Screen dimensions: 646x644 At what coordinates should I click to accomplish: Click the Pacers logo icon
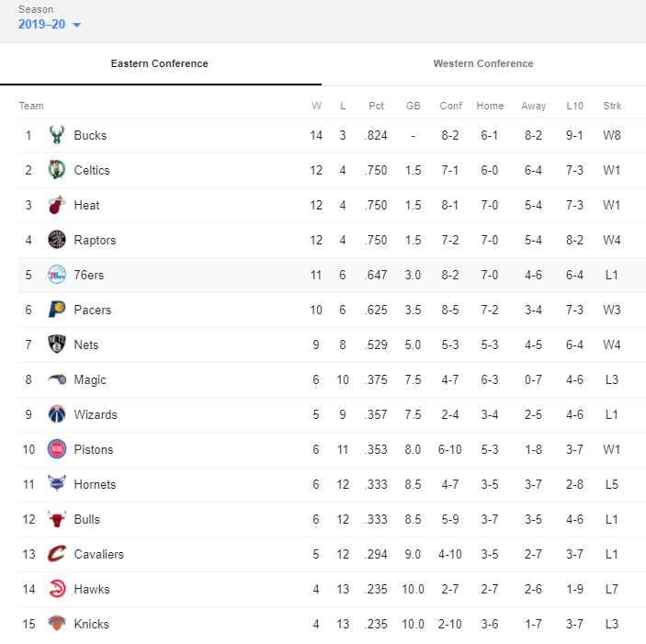click(x=57, y=310)
